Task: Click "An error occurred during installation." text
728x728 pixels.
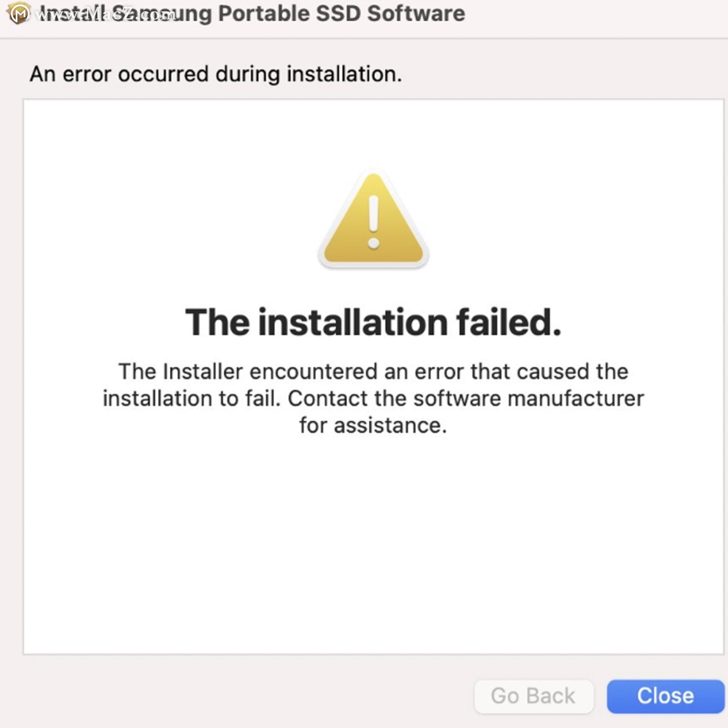Action: [216, 74]
